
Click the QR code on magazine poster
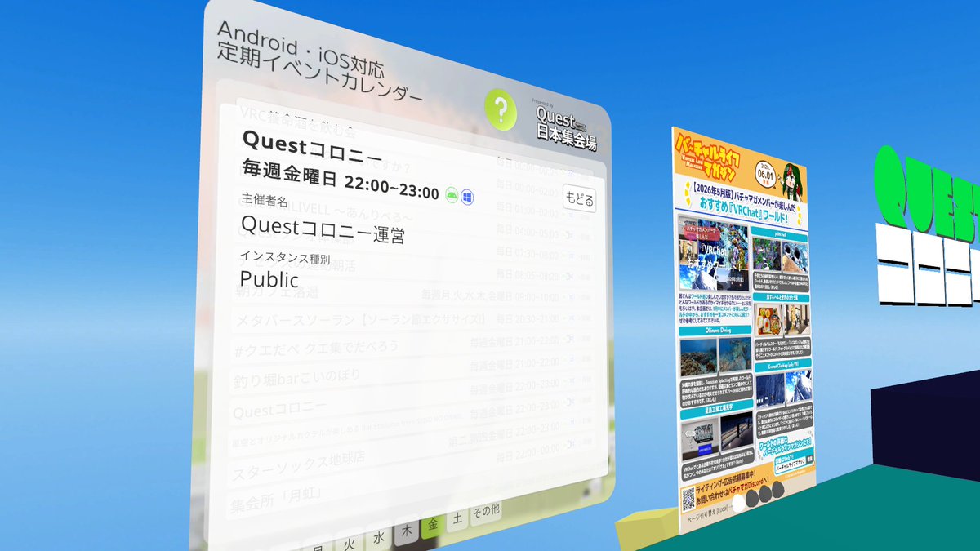click(688, 497)
